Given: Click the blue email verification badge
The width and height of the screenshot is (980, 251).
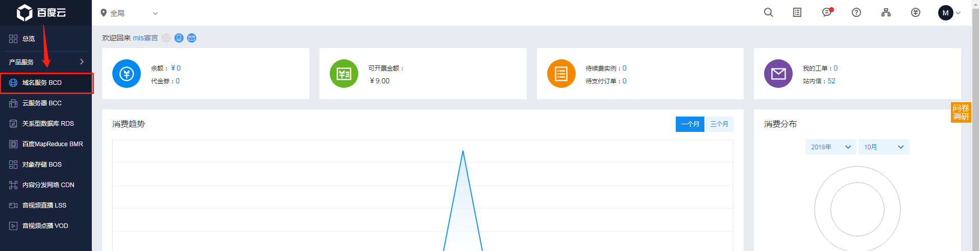Looking at the screenshot, I should [x=192, y=38].
